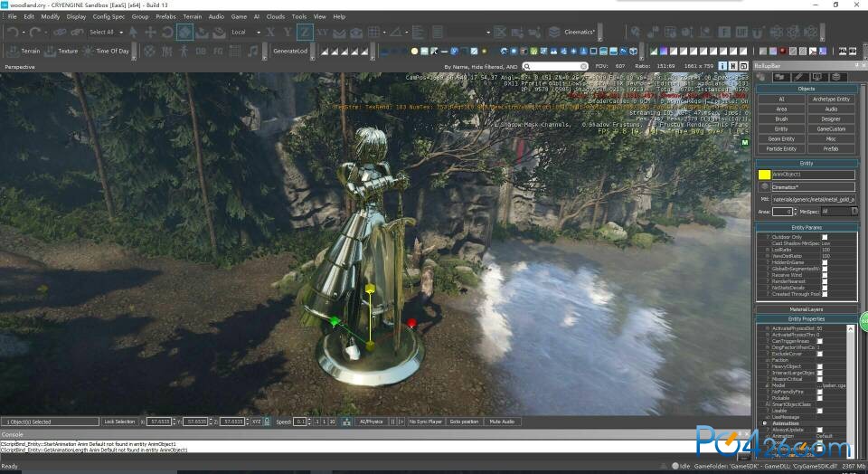Open the RollupBar display tab icon

817,77
